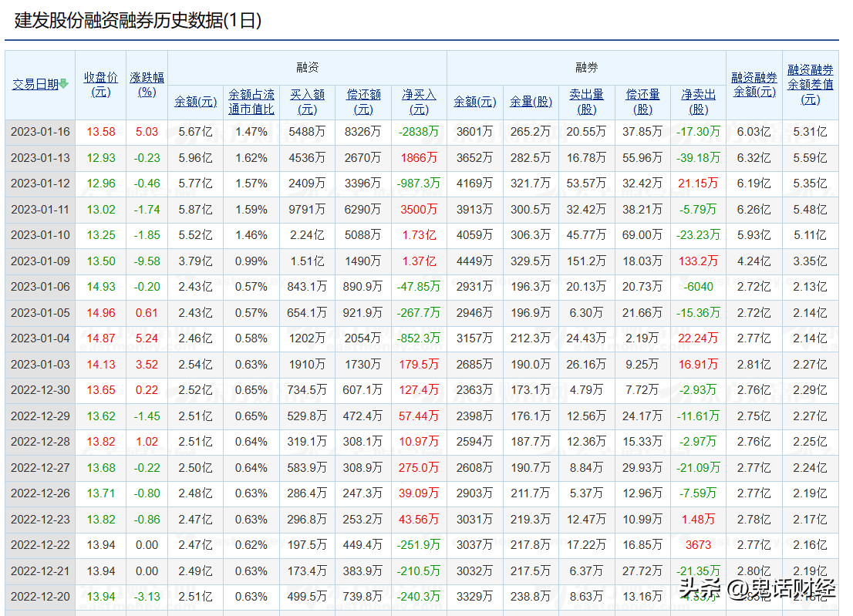Click remaining volume 321.7万
The width and height of the screenshot is (853, 616).
click(531, 183)
